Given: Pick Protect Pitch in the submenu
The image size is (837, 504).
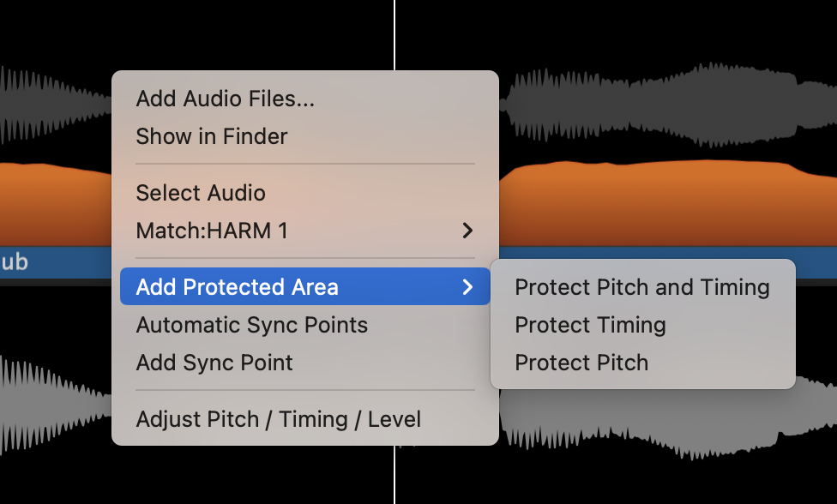Looking at the screenshot, I should tap(581, 363).
